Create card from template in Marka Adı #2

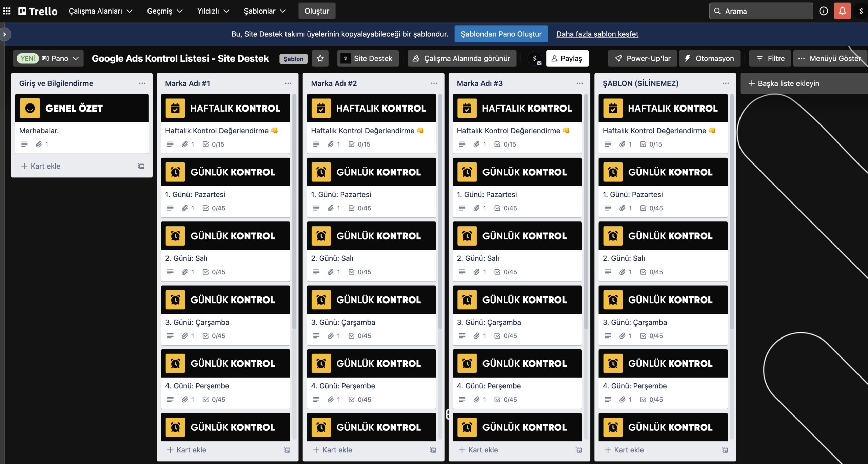[433, 450]
